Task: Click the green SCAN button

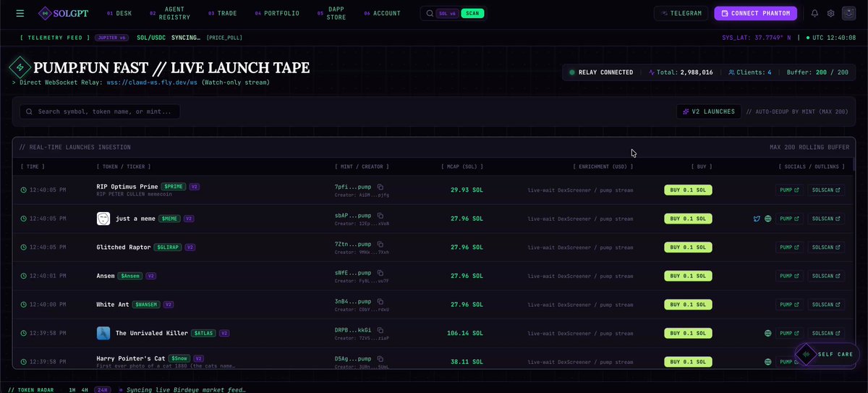Action: coord(472,13)
